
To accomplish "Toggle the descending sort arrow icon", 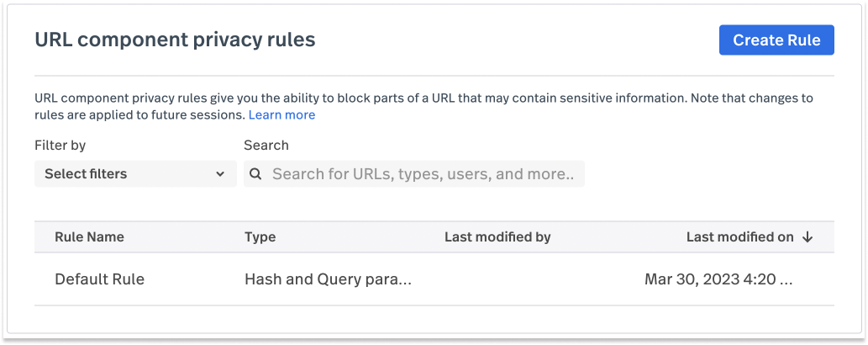I will [808, 236].
